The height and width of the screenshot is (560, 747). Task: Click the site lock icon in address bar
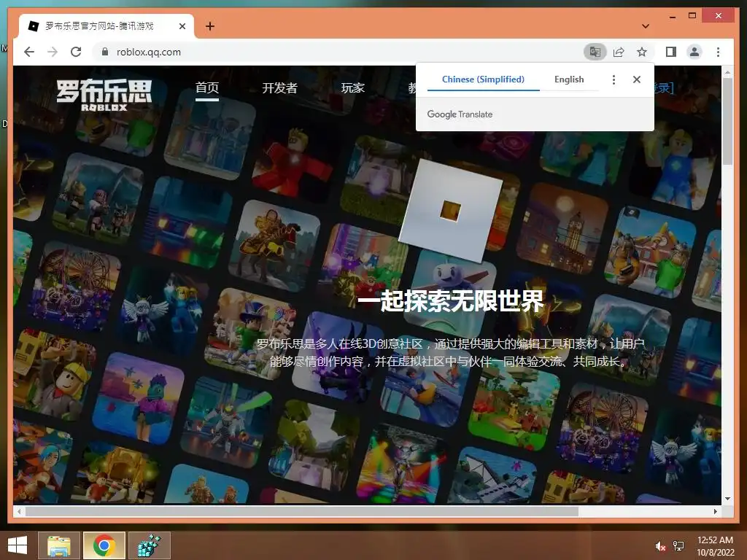[105, 52]
